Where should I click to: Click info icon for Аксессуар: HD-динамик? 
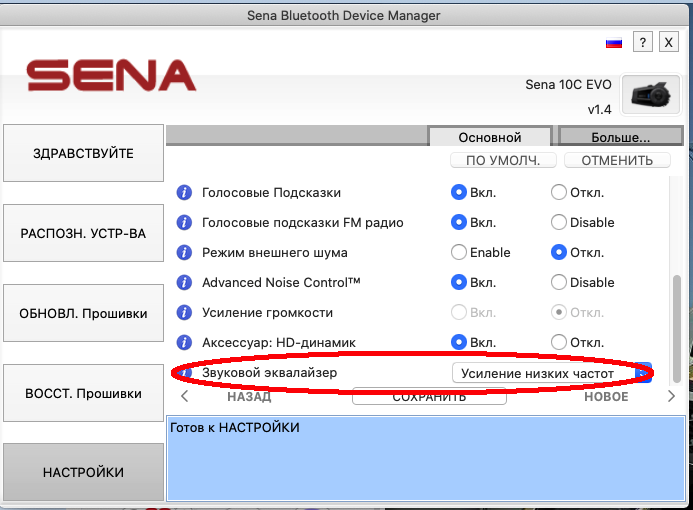(x=184, y=342)
